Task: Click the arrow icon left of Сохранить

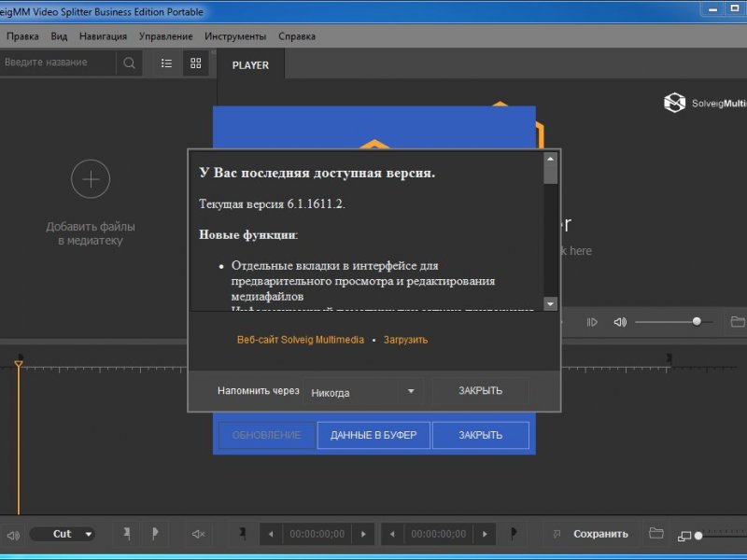Action: coord(557,534)
